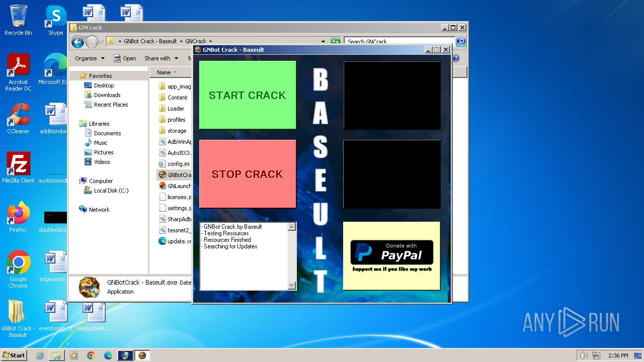Viewport: 644px width, 362px height.
Task: Expand the GNBot Crack - Baseult breadcrumb arrow
Action: 181,41
